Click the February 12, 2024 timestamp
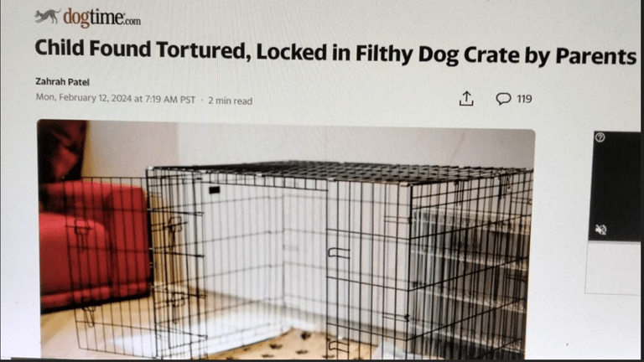The height and width of the screenshot is (362, 644). (x=116, y=99)
